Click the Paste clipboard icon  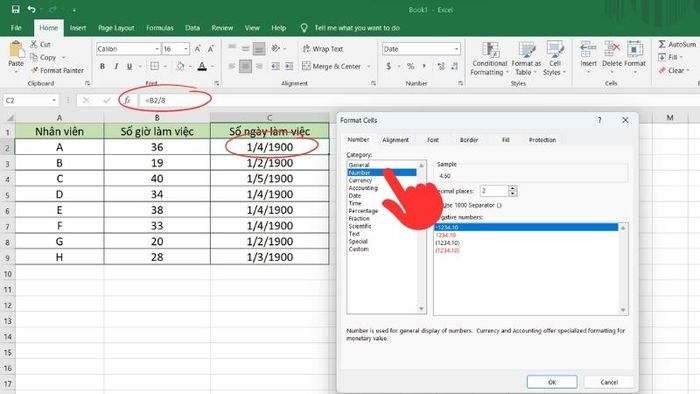pyautogui.click(x=16, y=49)
